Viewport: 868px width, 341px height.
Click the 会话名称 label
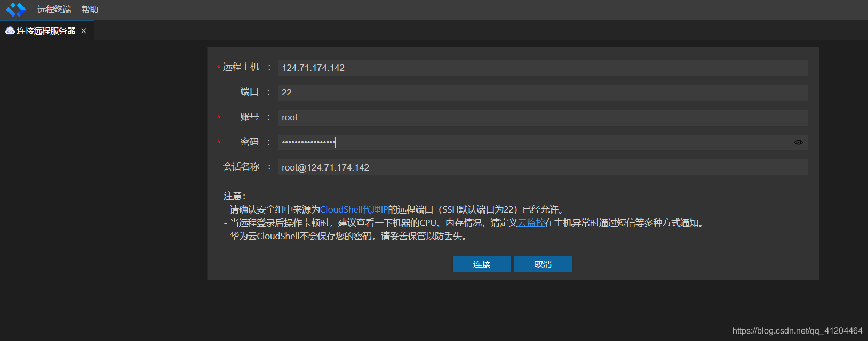[x=241, y=167]
